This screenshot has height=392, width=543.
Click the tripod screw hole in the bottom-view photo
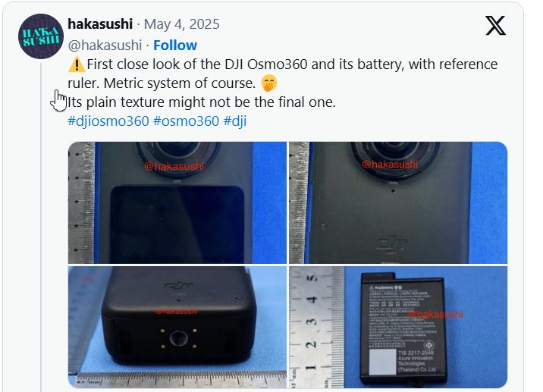[179, 338]
